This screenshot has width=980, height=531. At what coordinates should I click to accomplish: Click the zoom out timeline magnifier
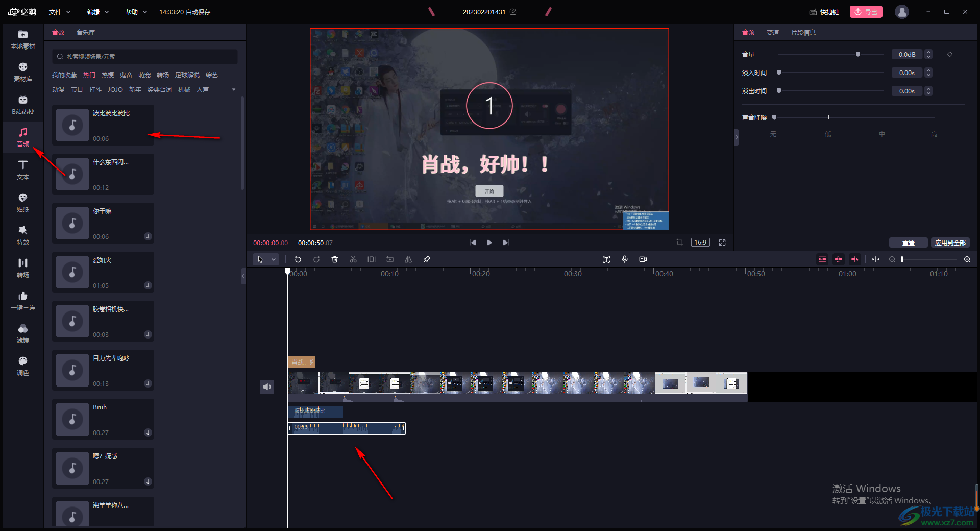pos(892,259)
